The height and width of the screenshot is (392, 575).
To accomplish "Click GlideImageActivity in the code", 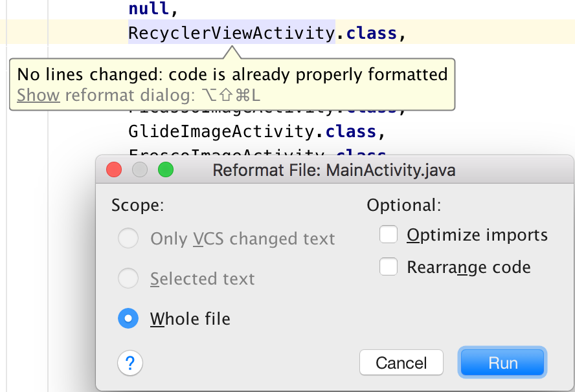I will 221,131.
